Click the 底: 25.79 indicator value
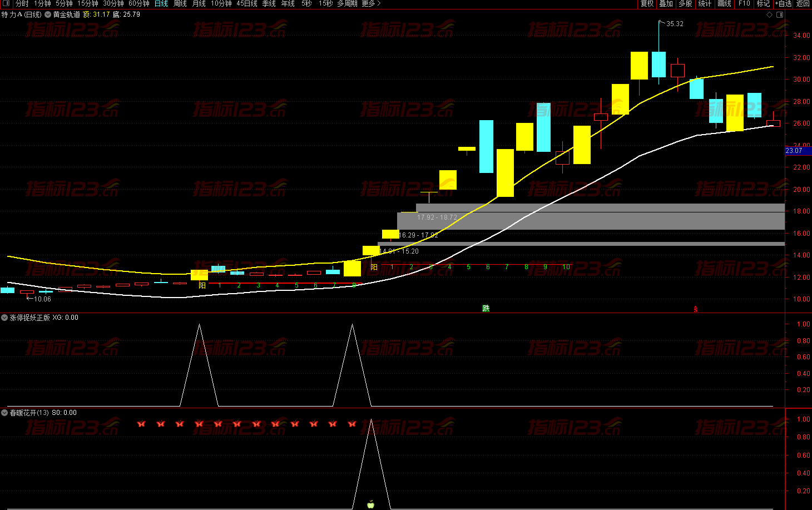The width and height of the screenshot is (812, 510). coord(127,15)
